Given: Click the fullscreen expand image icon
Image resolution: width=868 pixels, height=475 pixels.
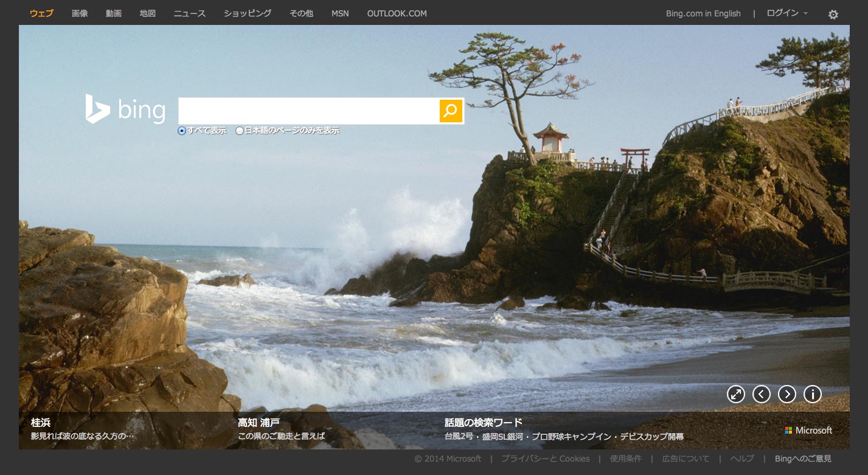Looking at the screenshot, I should pyautogui.click(x=736, y=394).
